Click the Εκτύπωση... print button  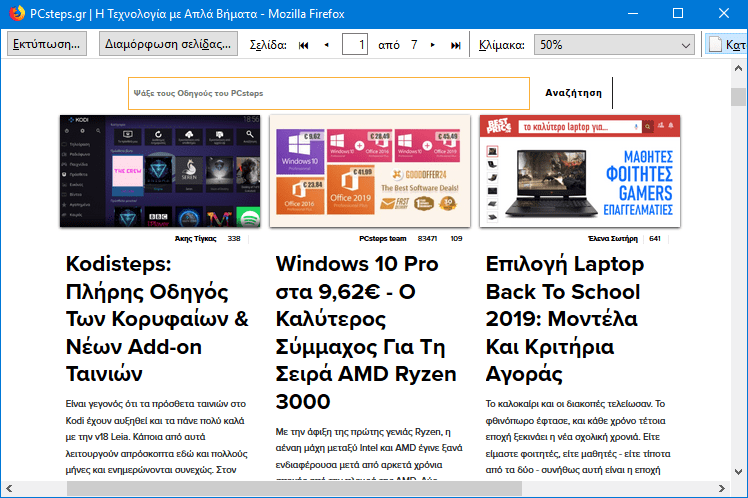[47, 44]
